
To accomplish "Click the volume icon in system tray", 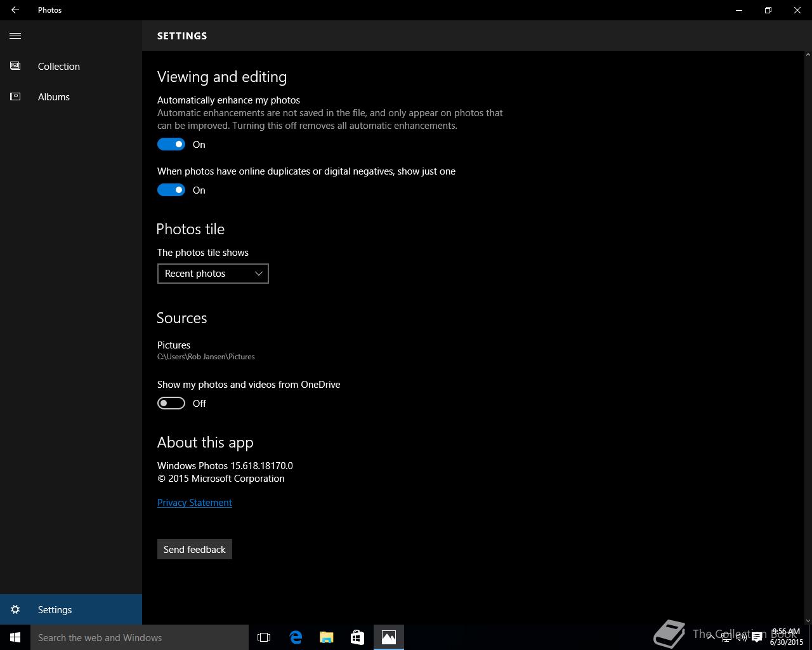I will tap(742, 638).
